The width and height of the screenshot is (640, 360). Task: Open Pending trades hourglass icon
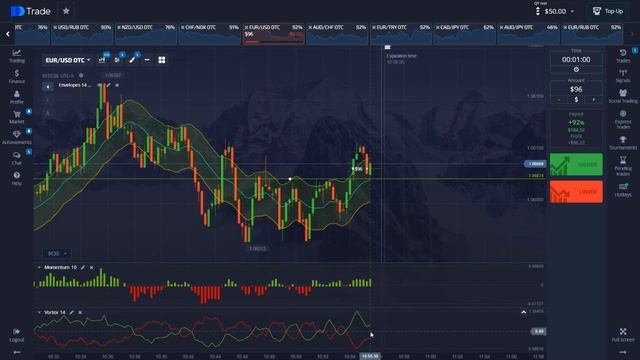pyautogui.click(x=623, y=166)
